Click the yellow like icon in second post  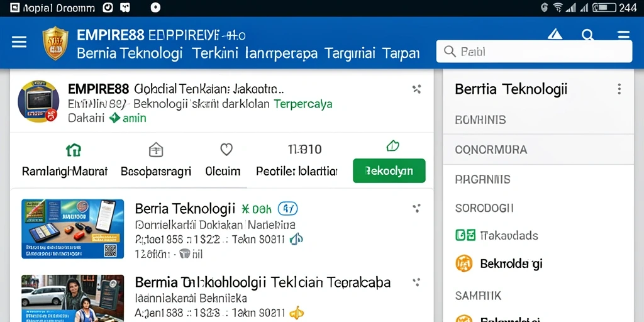click(x=296, y=313)
